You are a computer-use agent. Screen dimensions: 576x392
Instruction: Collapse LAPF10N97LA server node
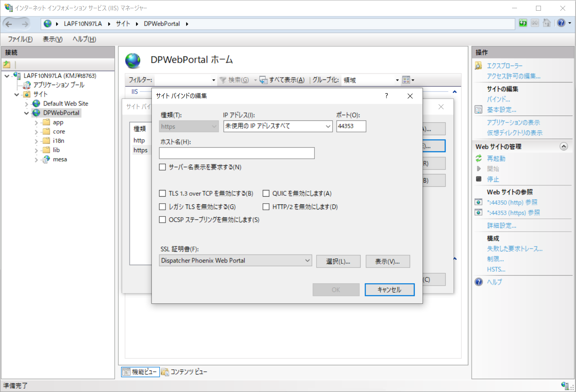[7, 75]
